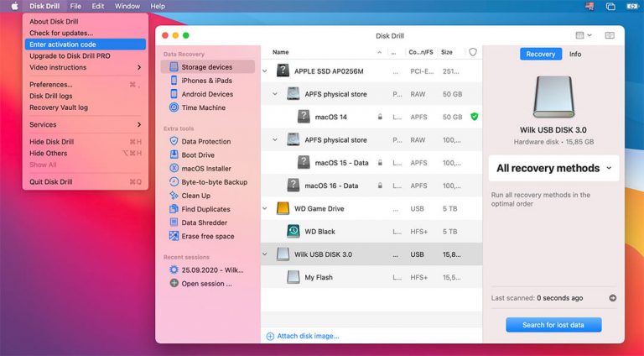This screenshot has height=356, width=644.
Task: Collapse second APFS physical store 100 GB
Action: [x=275, y=140]
